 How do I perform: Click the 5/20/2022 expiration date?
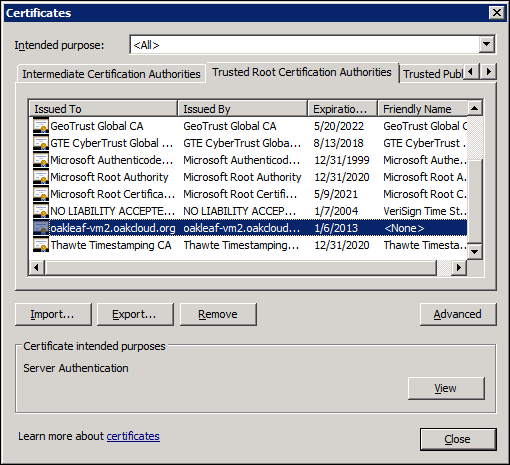click(x=339, y=126)
